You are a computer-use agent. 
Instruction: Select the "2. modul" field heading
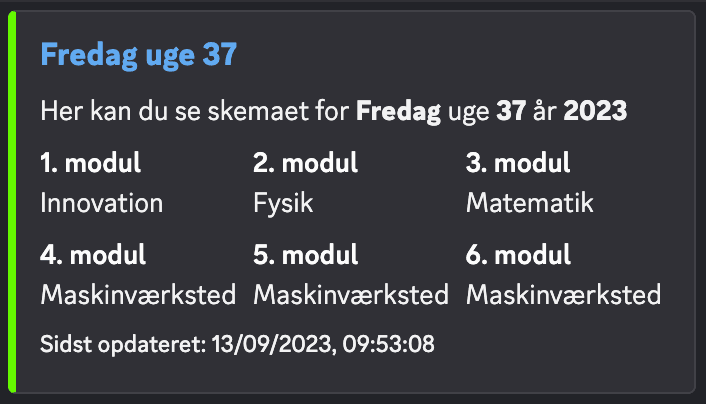[x=305, y=163]
